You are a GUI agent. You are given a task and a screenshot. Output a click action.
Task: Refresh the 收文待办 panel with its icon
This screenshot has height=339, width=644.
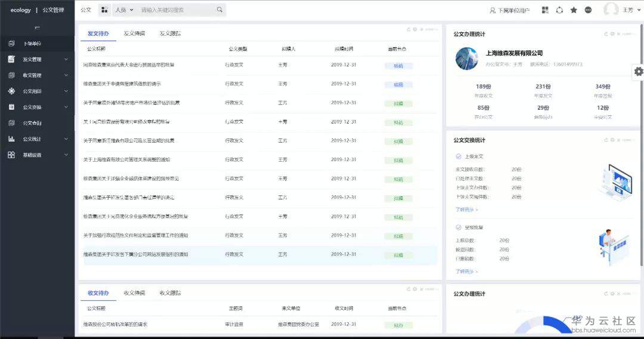tap(408, 289)
